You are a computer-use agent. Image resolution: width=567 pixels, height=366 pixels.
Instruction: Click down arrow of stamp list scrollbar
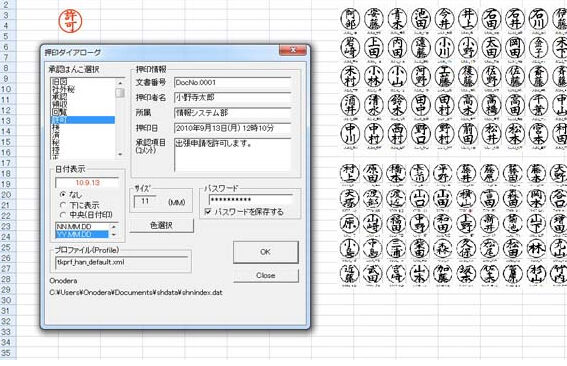[x=120, y=155]
